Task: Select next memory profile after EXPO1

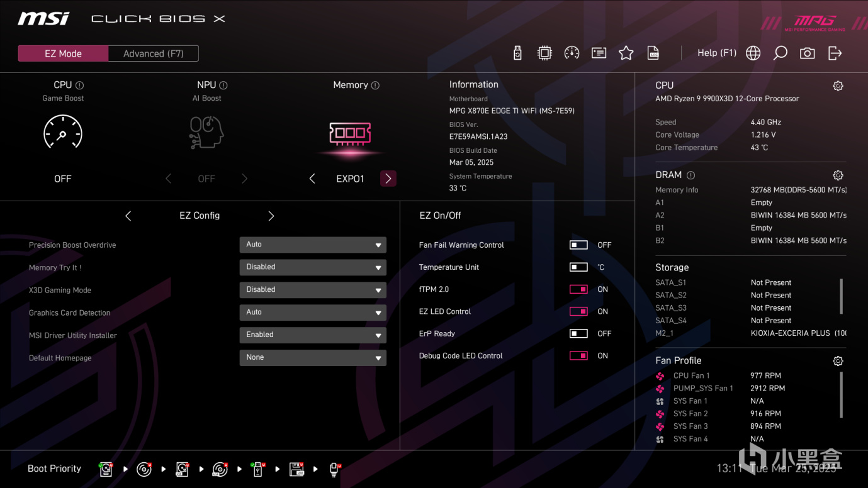Action: 388,179
